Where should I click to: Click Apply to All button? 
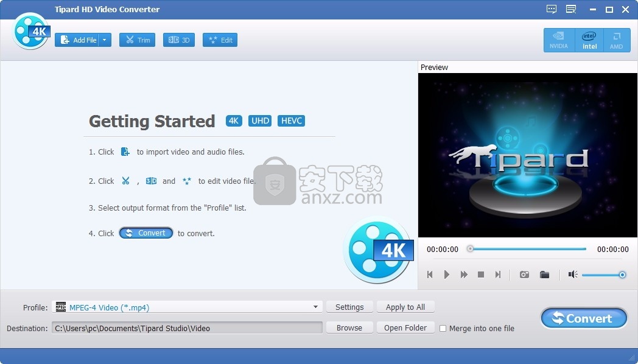click(x=405, y=307)
